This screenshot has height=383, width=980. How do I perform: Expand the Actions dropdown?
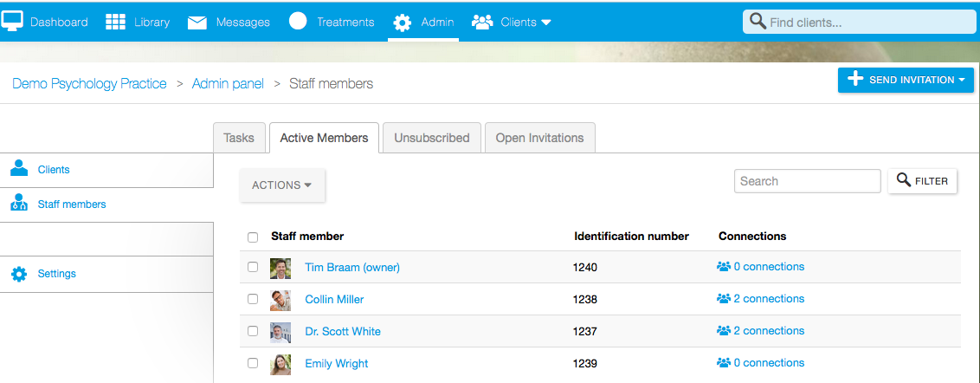pyautogui.click(x=282, y=185)
